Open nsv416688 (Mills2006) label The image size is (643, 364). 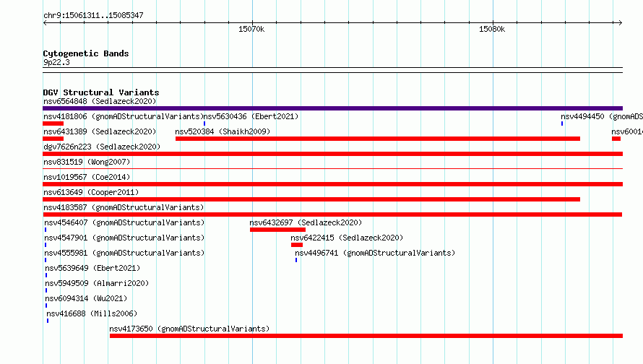[x=92, y=313]
